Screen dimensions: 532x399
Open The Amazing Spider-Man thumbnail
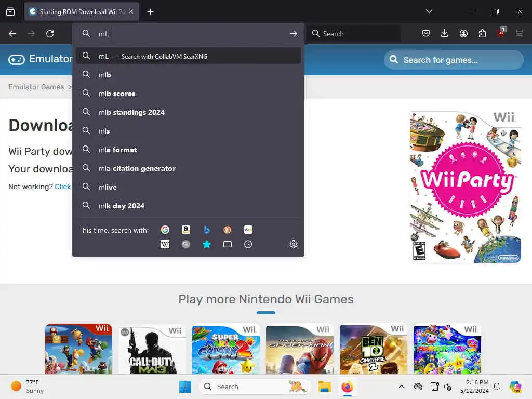point(300,350)
